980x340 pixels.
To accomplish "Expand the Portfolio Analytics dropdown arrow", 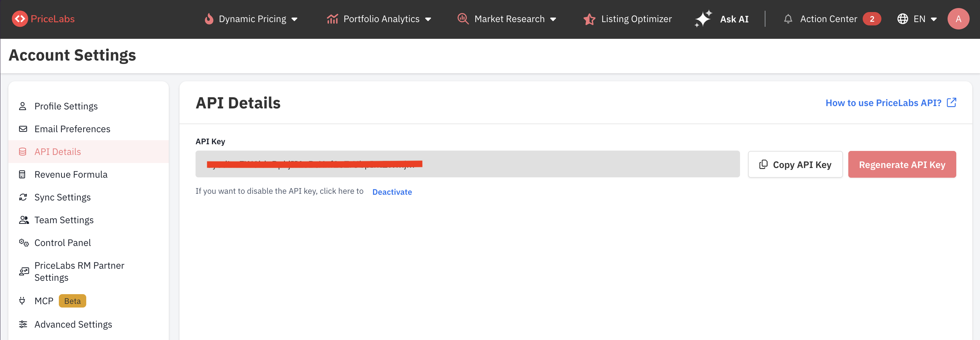I will (x=428, y=19).
